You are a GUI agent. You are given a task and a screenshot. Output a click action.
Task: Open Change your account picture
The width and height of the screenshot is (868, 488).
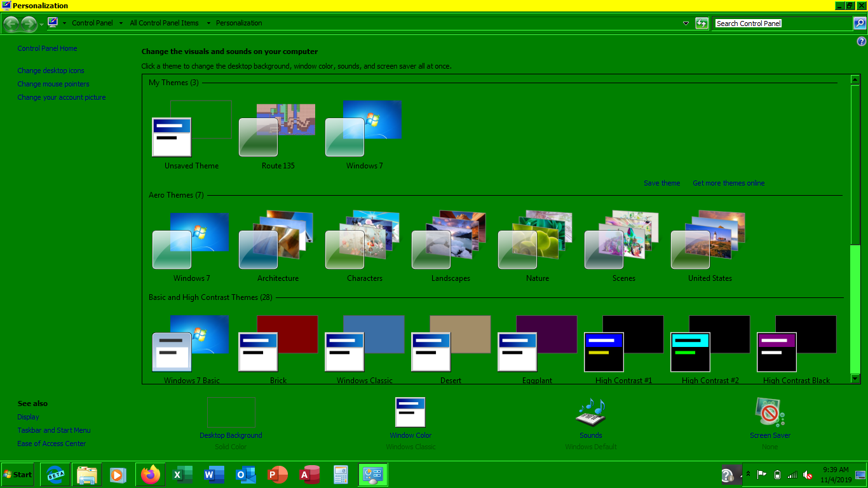pos(62,97)
